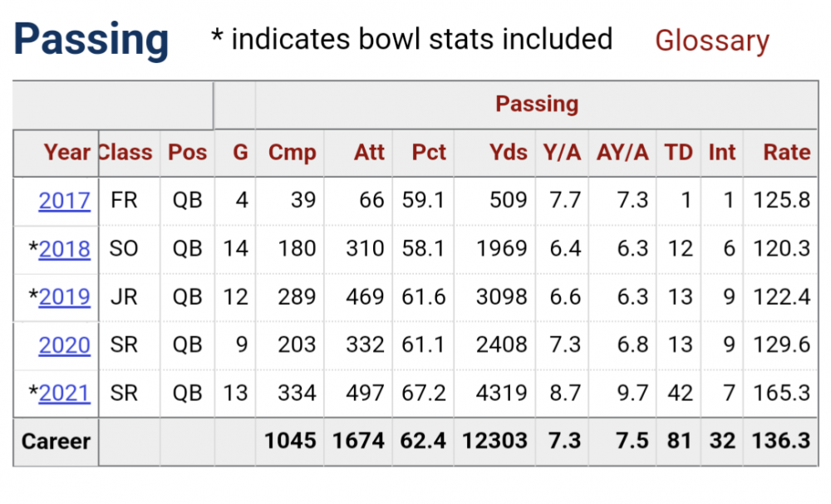Open the 2019 season link
The width and height of the screenshot is (831, 504).
click(64, 296)
